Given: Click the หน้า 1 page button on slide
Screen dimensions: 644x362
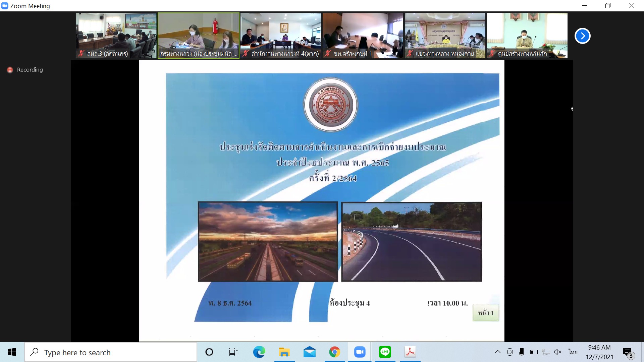Looking at the screenshot, I should tap(485, 313).
